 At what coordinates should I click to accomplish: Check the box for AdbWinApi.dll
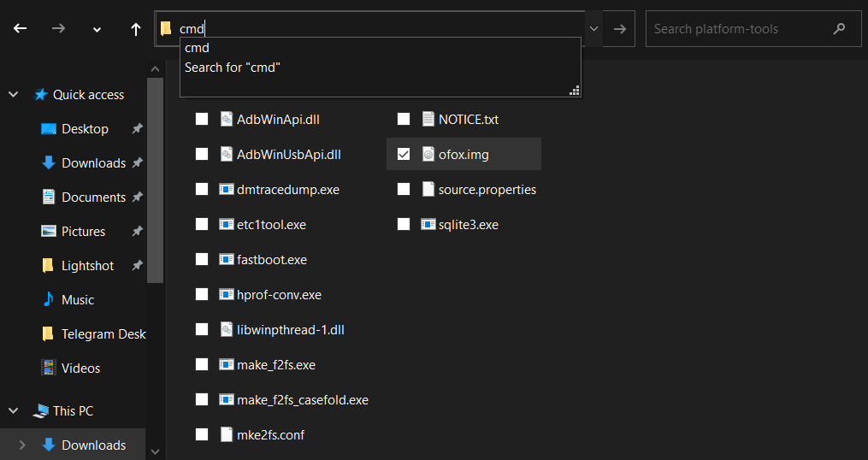[202, 120]
